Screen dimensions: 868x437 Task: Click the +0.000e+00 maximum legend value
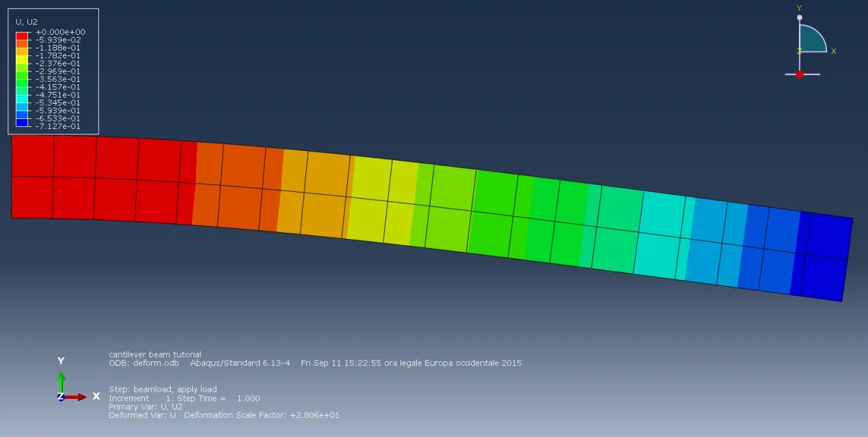[60, 32]
